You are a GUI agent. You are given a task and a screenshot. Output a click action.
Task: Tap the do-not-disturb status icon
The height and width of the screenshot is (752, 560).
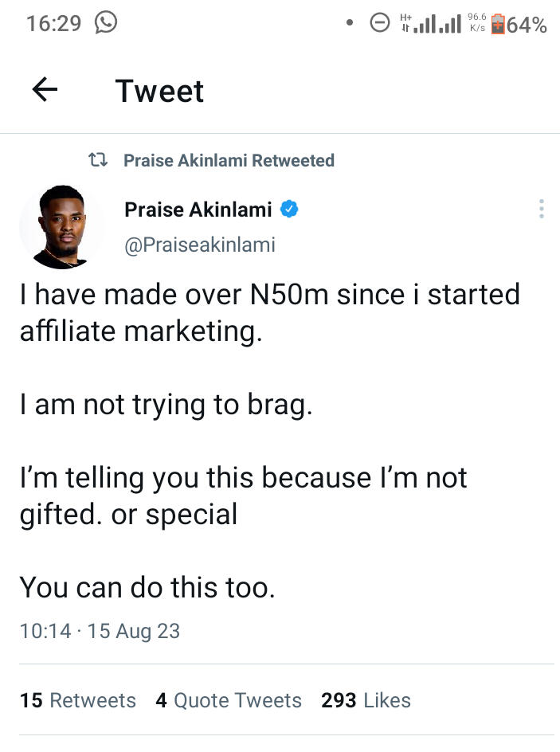point(380,24)
